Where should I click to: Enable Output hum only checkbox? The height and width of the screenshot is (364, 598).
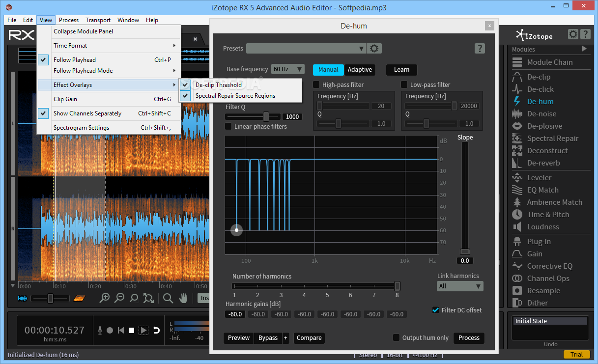pos(396,337)
